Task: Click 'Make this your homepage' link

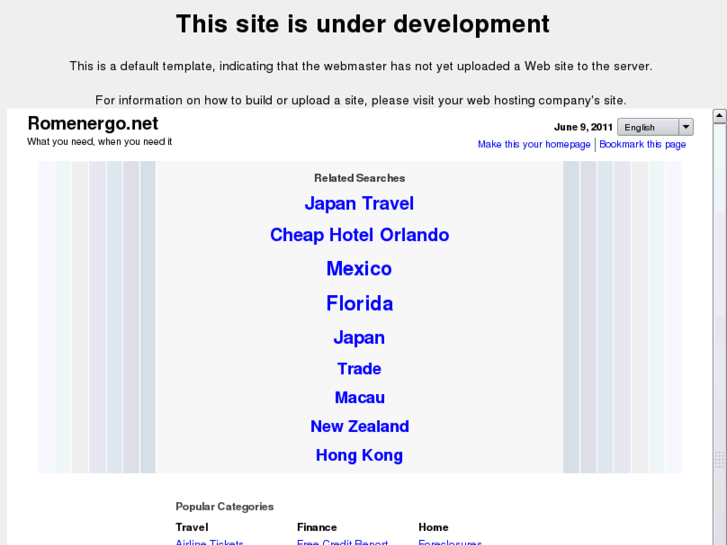Action: pos(534,144)
